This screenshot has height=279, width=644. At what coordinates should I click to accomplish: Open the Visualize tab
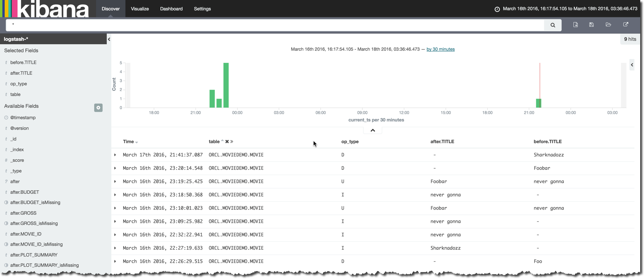pos(140,9)
